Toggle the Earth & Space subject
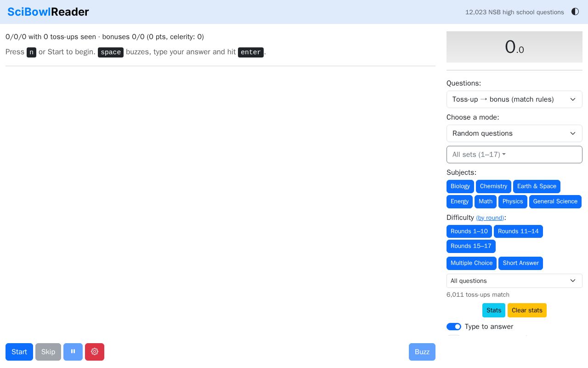This screenshot has width=588, height=368. pos(537,186)
